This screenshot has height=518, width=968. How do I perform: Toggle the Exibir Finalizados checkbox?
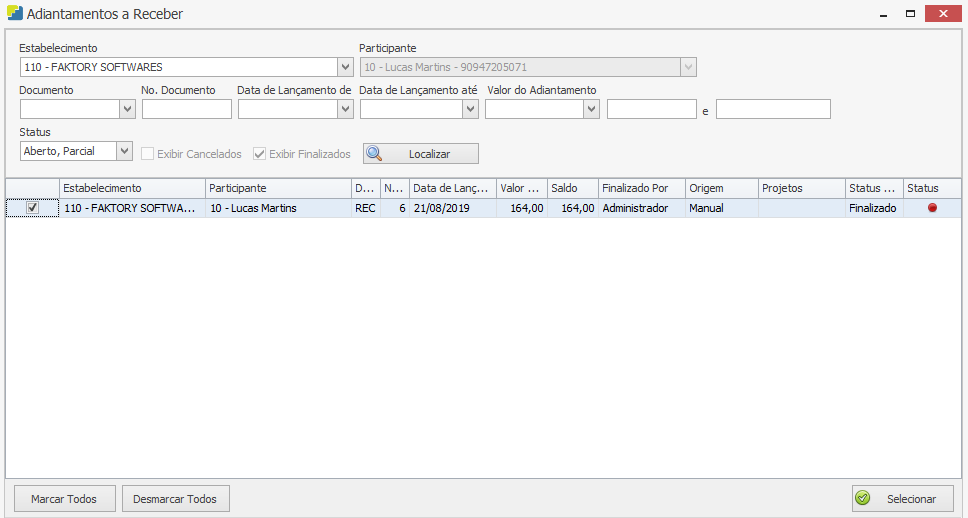pyautogui.click(x=260, y=154)
